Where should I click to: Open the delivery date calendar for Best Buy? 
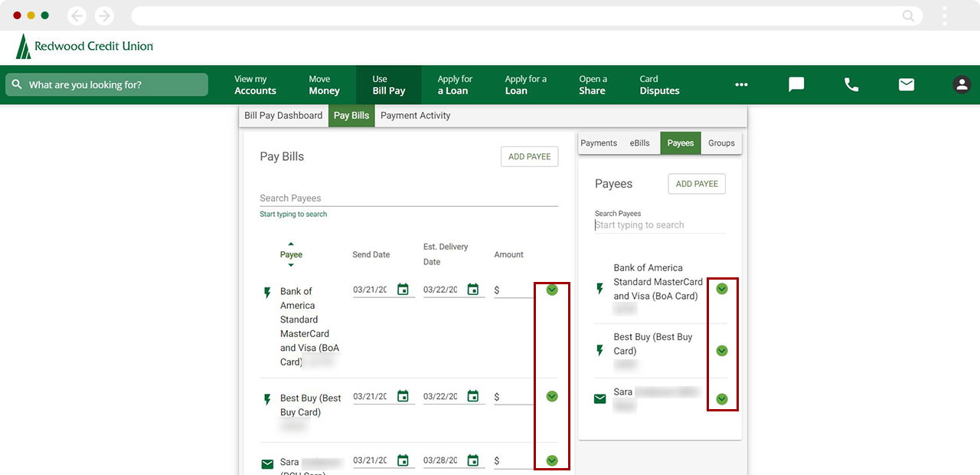(473, 396)
